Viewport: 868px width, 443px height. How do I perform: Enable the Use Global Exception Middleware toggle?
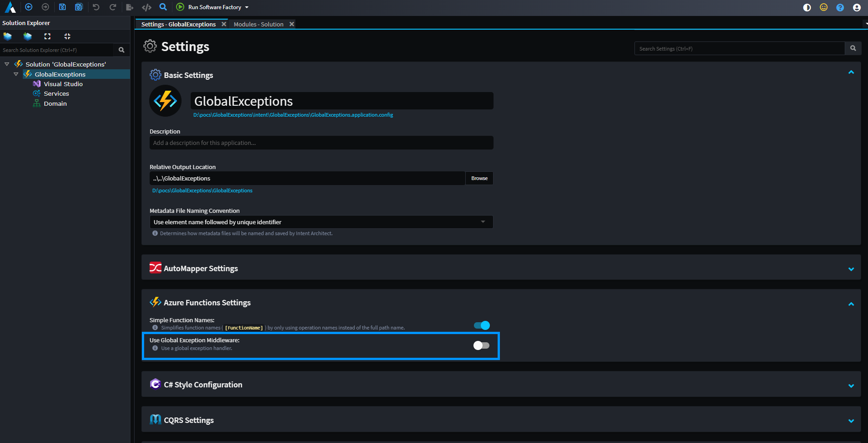(481, 345)
